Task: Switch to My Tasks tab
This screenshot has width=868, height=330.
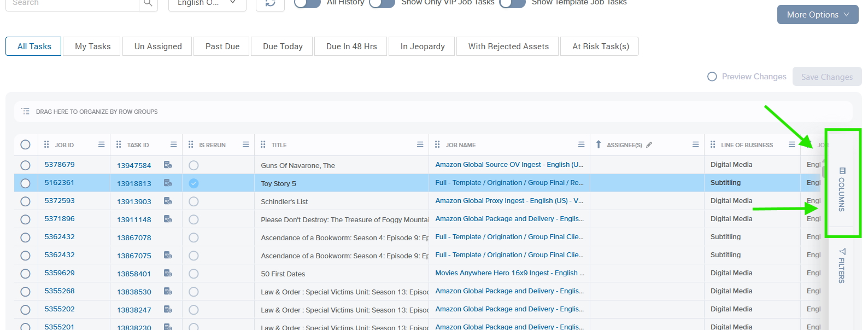Action: pyautogui.click(x=92, y=47)
